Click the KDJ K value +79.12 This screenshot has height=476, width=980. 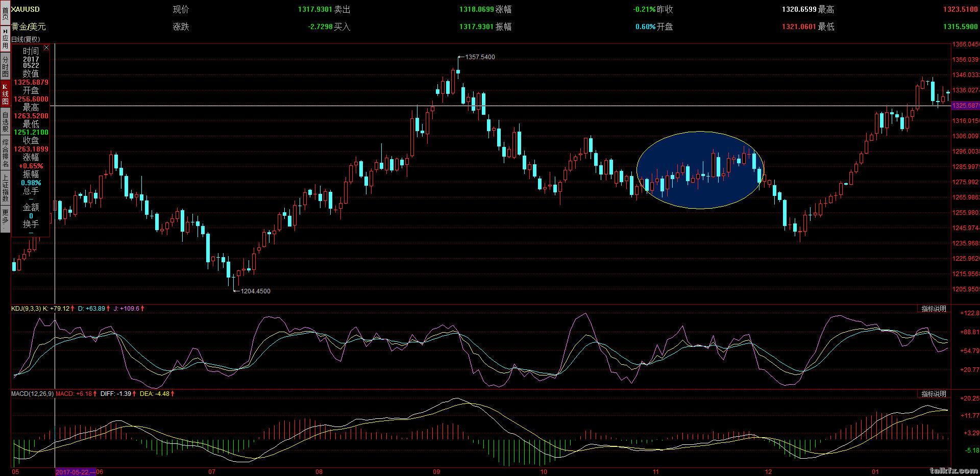[59, 309]
